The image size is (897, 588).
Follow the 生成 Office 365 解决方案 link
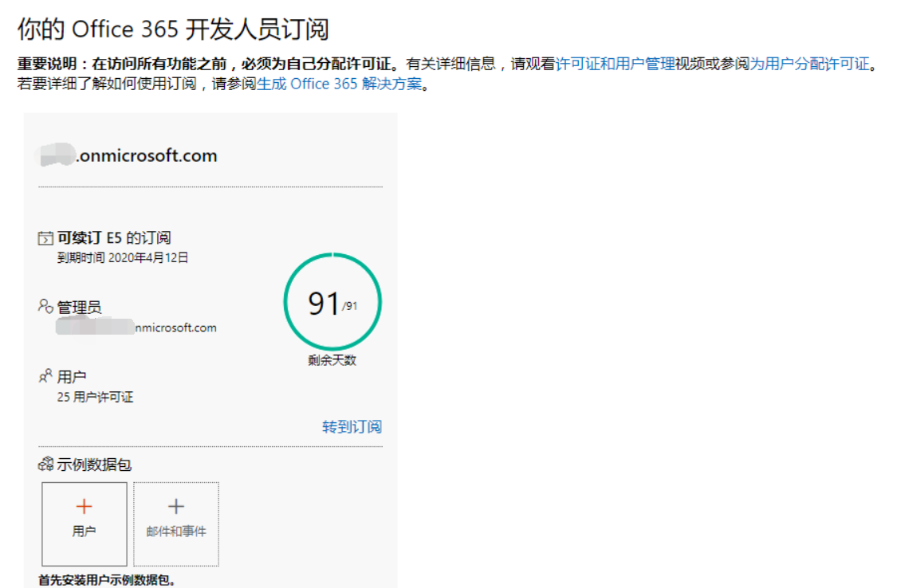click(x=339, y=84)
